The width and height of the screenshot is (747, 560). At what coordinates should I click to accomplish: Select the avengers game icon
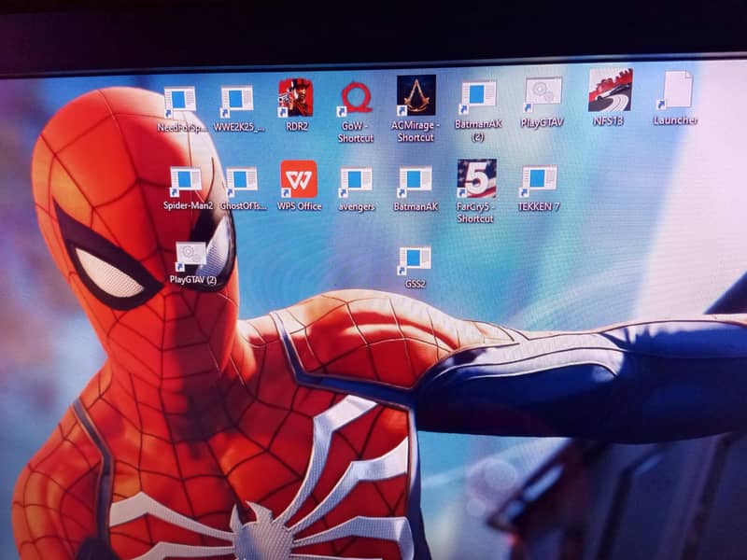point(354,180)
